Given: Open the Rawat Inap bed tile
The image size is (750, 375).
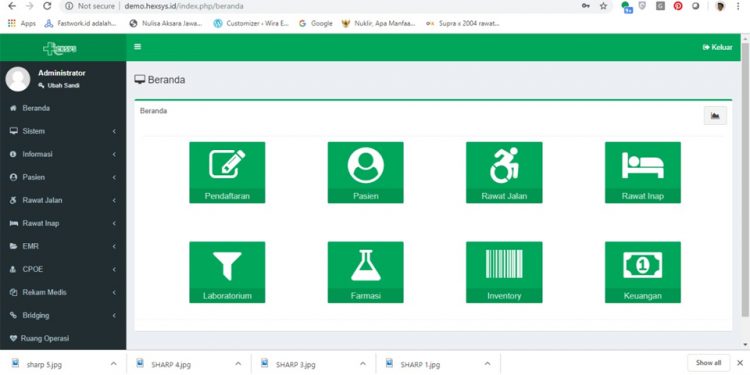Looking at the screenshot, I should pos(642,172).
